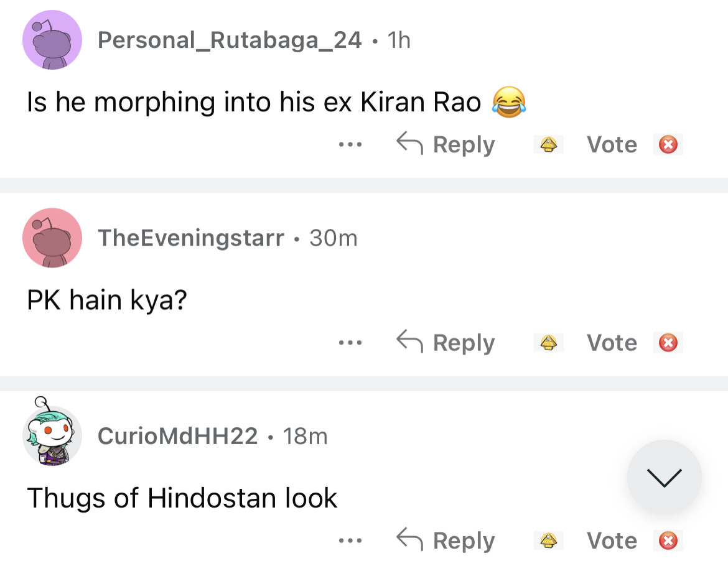
Task: Open the ellipsis menu on CurioMdHH22's comment
Action: point(350,541)
